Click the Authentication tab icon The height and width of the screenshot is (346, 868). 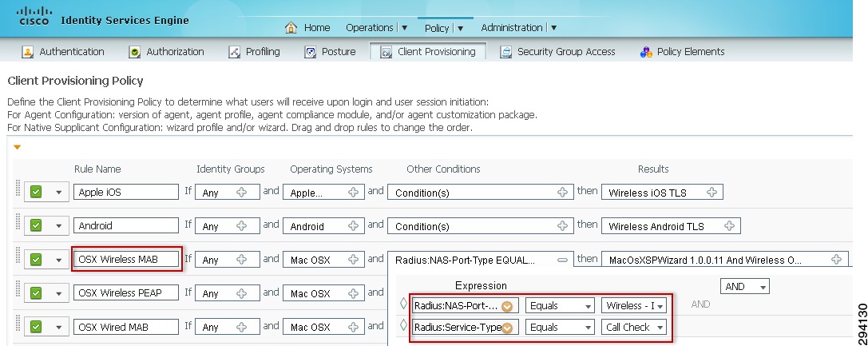point(27,52)
